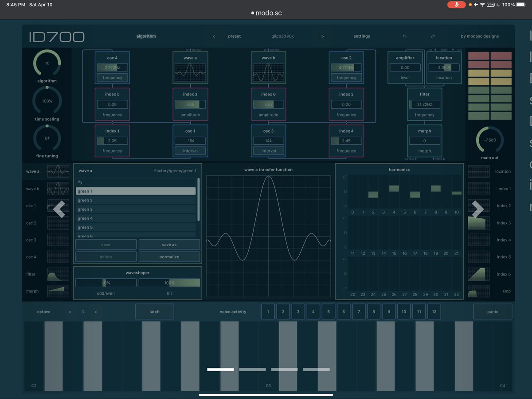Screen dimensions: 532x399
Task: Open the wave a thumbnail in left sidebar
Action: tap(58, 171)
